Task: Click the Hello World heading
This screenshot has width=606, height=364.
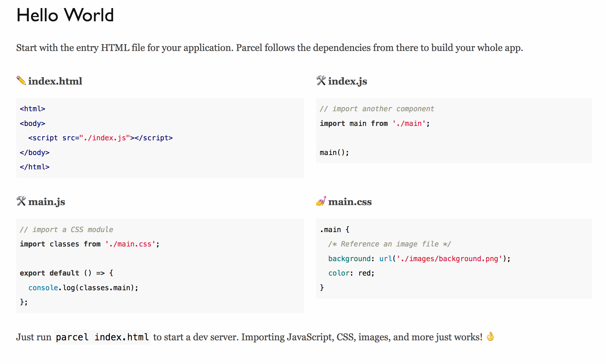Action: [x=65, y=15]
